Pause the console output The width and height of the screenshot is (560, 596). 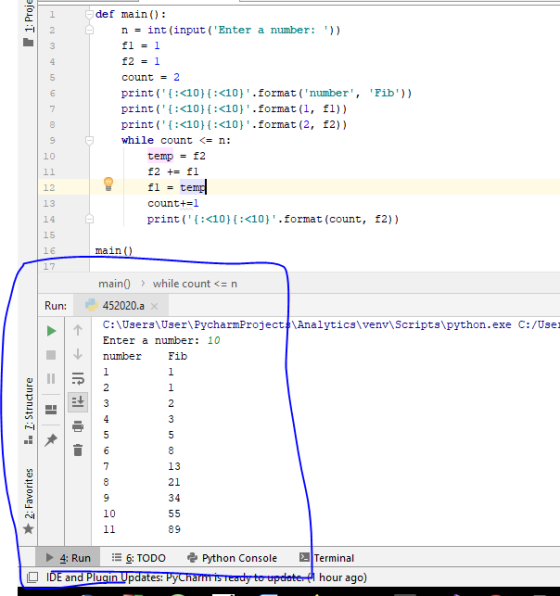coord(51,379)
